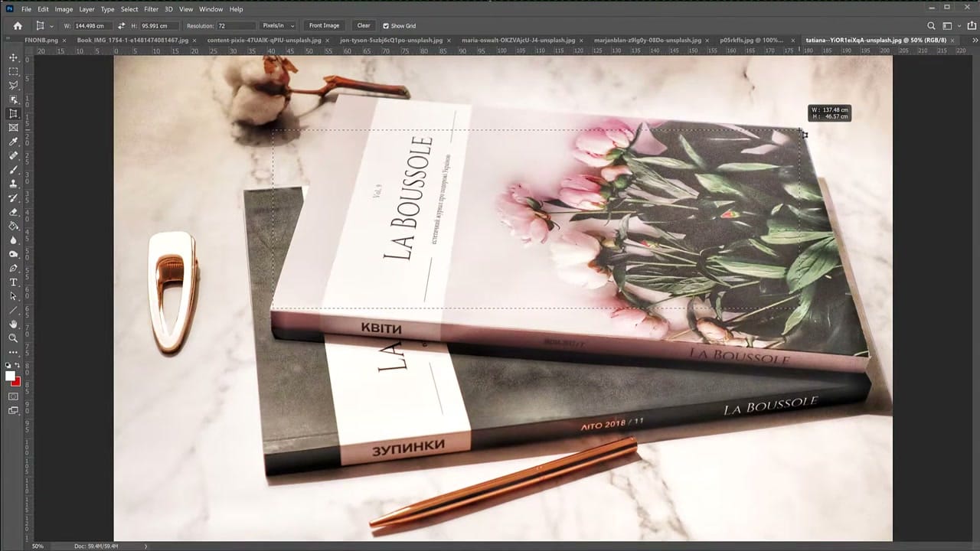
Task: Switch to the marjanblan unsplash tab
Action: click(x=648, y=40)
